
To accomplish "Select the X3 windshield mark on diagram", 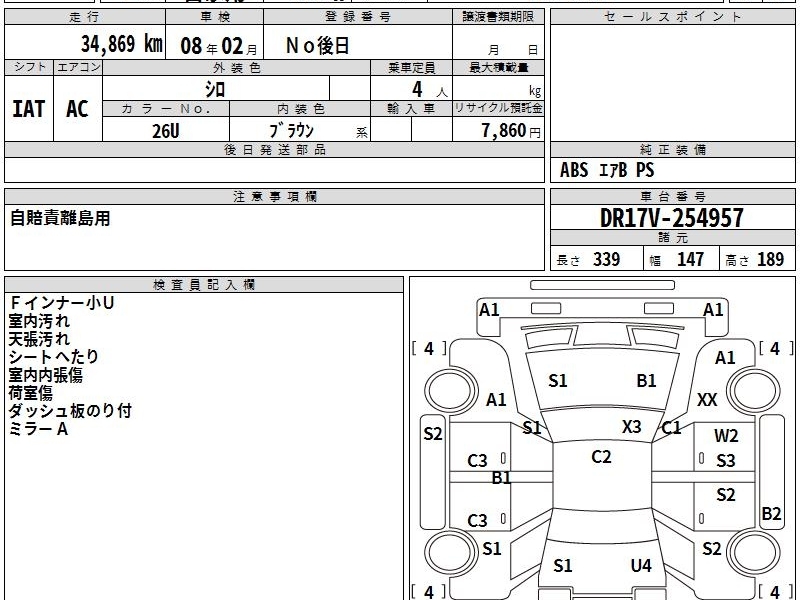I will coord(631,426).
